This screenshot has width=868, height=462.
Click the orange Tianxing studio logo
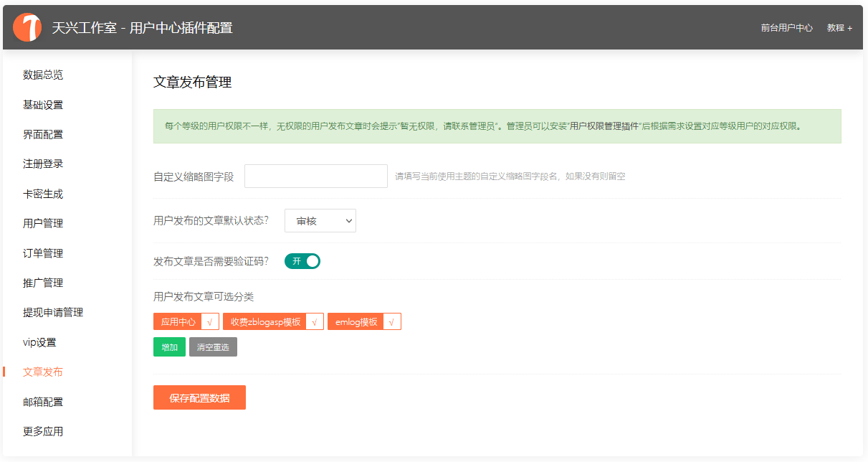click(x=27, y=27)
